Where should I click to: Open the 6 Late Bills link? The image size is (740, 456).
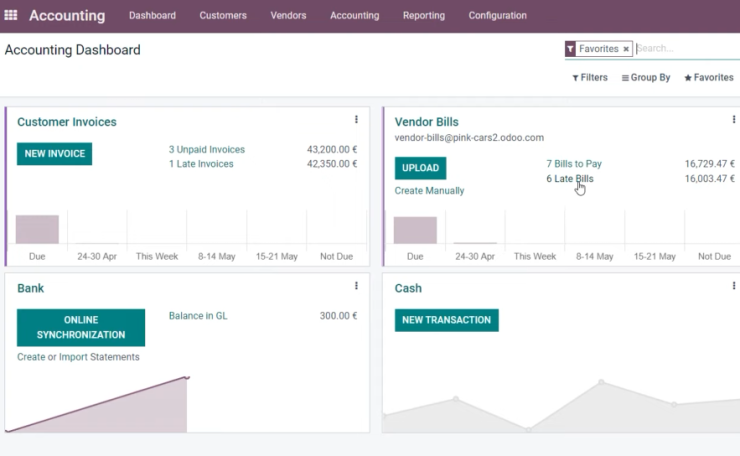pos(570,178)
